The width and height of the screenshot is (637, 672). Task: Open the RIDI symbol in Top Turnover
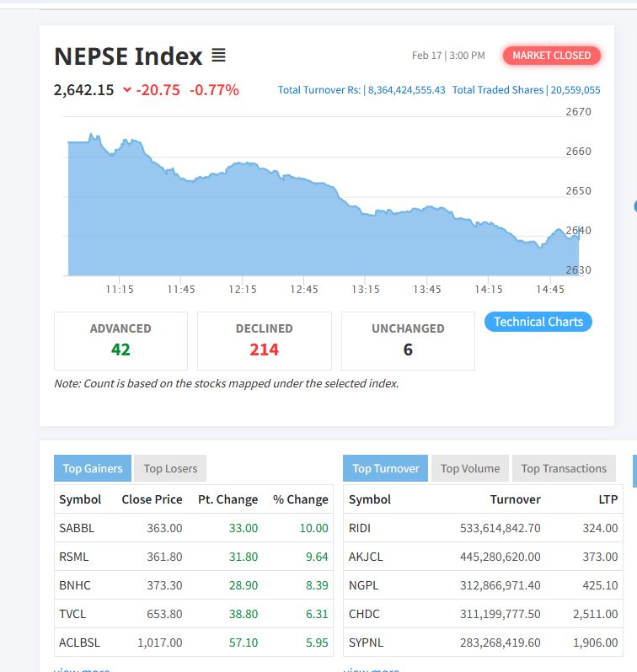coord(360,528)
